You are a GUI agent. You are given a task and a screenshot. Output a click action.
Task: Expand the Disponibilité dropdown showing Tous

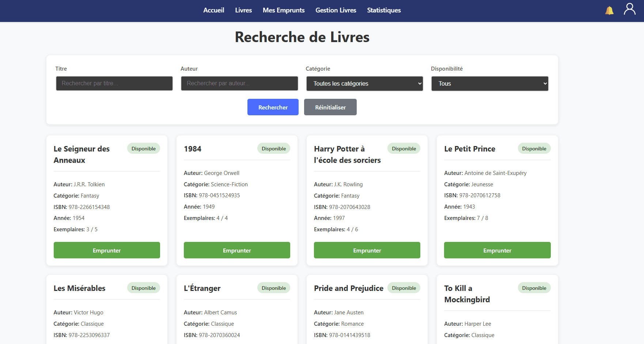click(x=489, y=83)
